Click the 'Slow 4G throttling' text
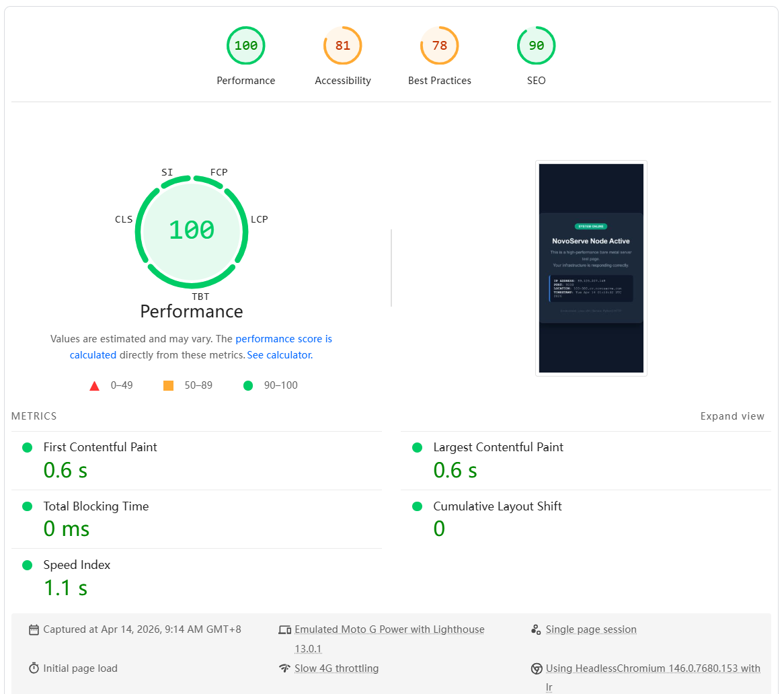 [x=336, y=668]
